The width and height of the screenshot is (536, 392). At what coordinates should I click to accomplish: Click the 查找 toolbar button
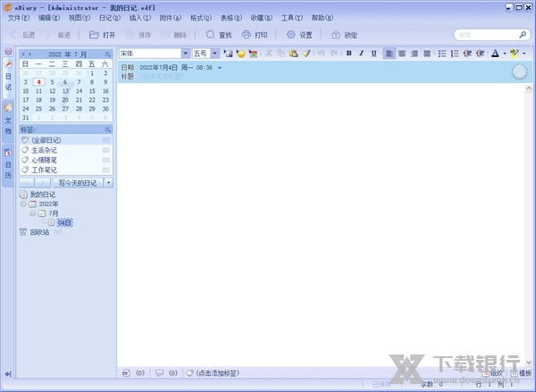[x=219, y=35]
